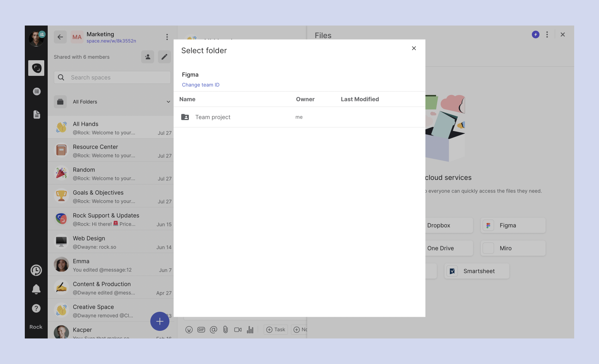Image resolution: width=599 pixels, height=364 pixels.
Task: Expand the All Folders dropdown
Action: [x=112, y=102]
